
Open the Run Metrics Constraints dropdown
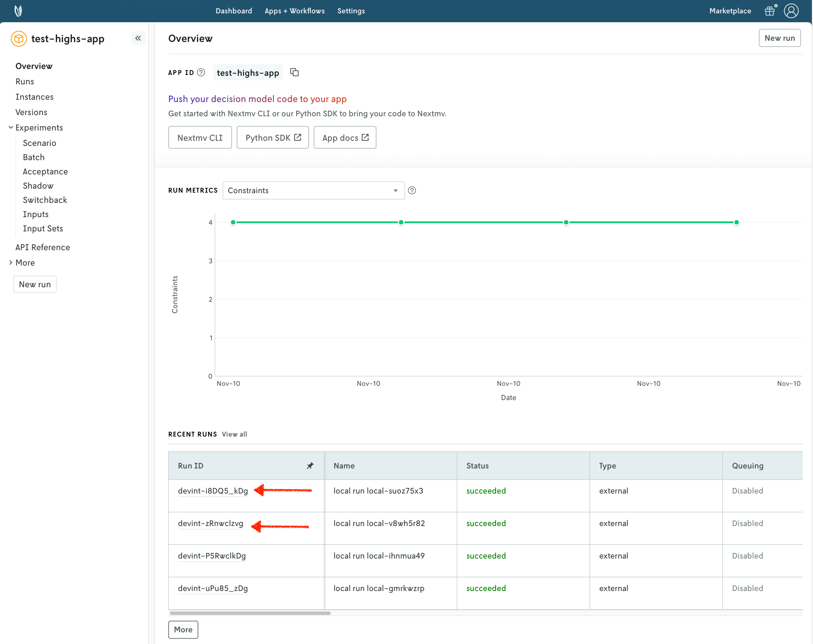click(313, 190)
